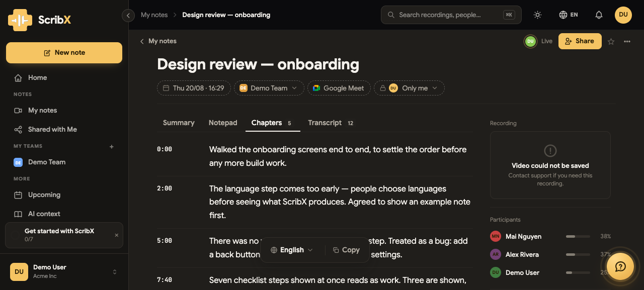Dismiss the Get started with ScribX card

point(117,235)
